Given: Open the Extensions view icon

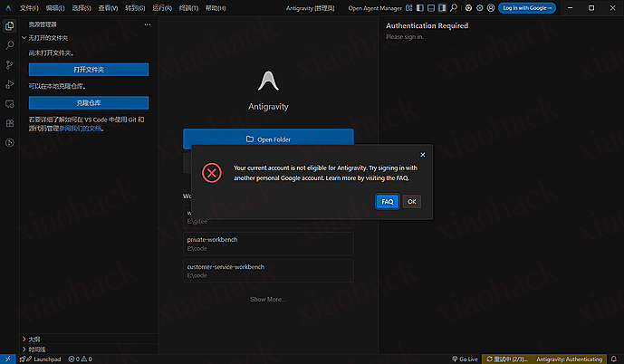Looking at the screenshot, I should pyautogui.click(x=9, y=123).
